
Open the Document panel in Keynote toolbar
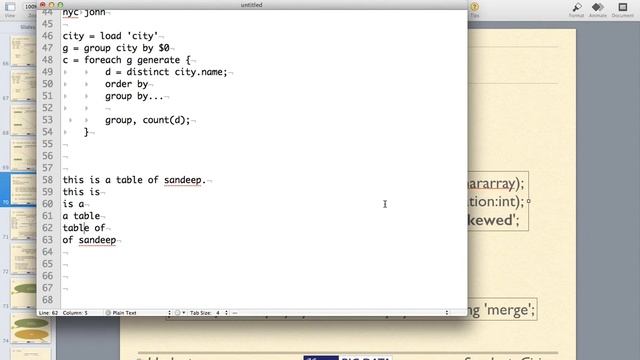622,10
